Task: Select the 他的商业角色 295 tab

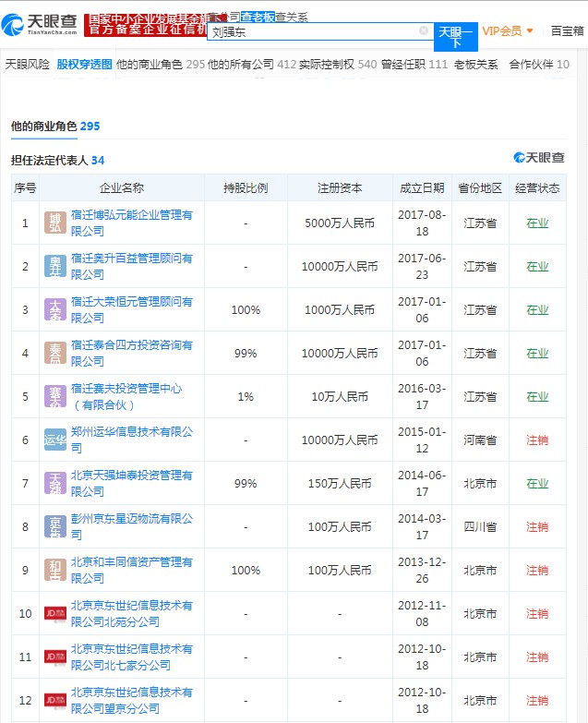Action: [x=161, y=64]
